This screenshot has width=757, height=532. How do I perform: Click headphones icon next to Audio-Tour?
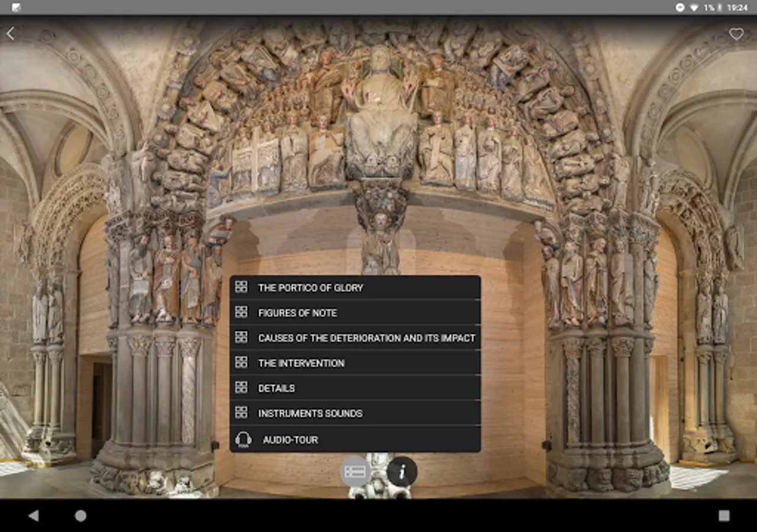(x=243, y=439)
